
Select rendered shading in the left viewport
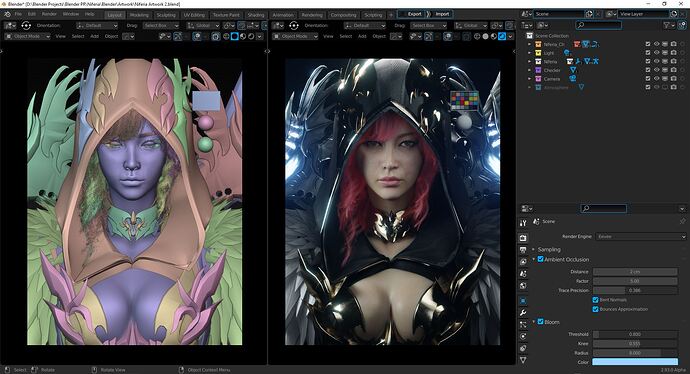(251, 37)
